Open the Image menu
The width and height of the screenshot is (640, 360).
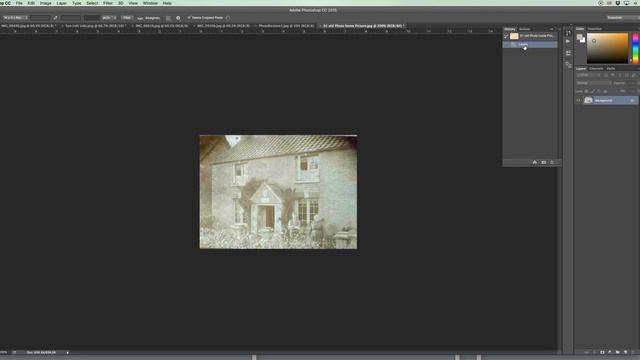(45, 3)
